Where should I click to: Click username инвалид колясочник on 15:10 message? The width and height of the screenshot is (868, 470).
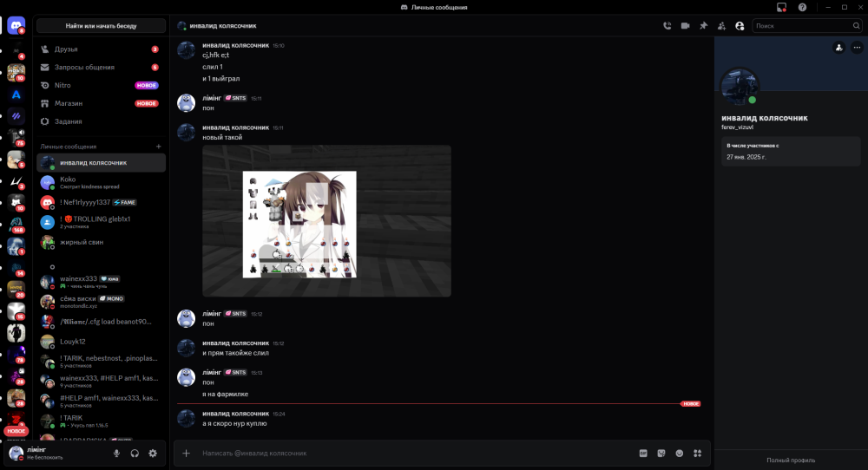click(235, 45)
